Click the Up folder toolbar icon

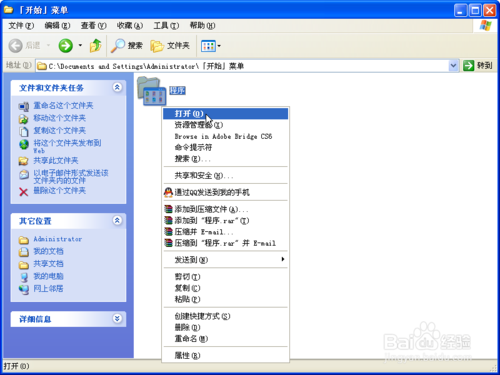[x=96, y=45]
